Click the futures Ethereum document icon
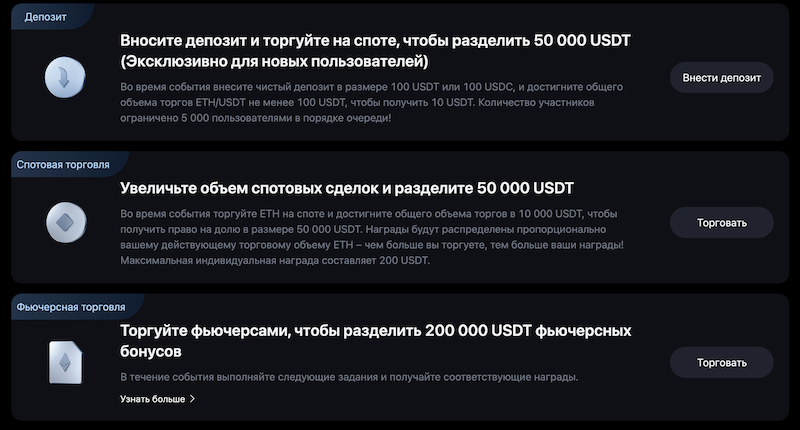Image resolution: width=800 pixels, height=430 pixels. (x=64, y=361)
